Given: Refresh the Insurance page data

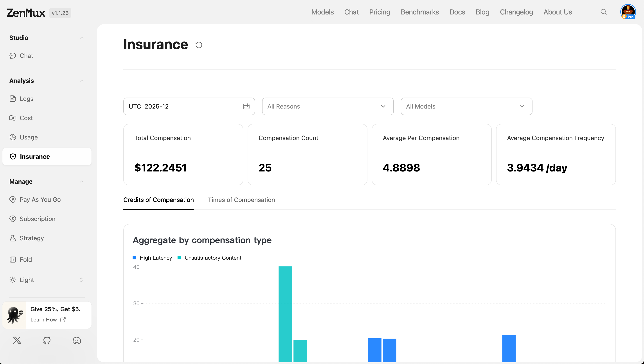Looking at the screenshot, I should point(198,45).
